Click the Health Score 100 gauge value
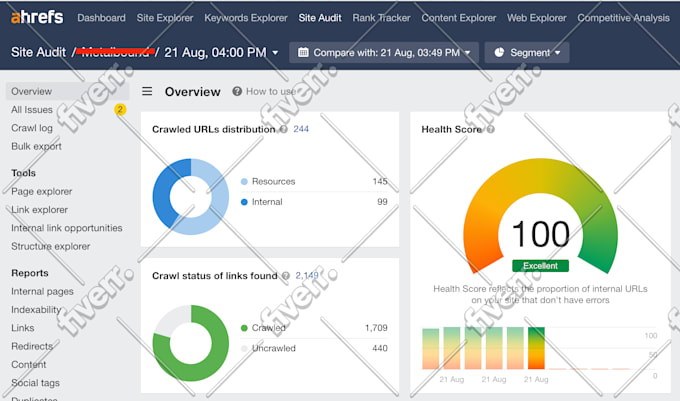This screenshot has height=401, width=680. 540,234
